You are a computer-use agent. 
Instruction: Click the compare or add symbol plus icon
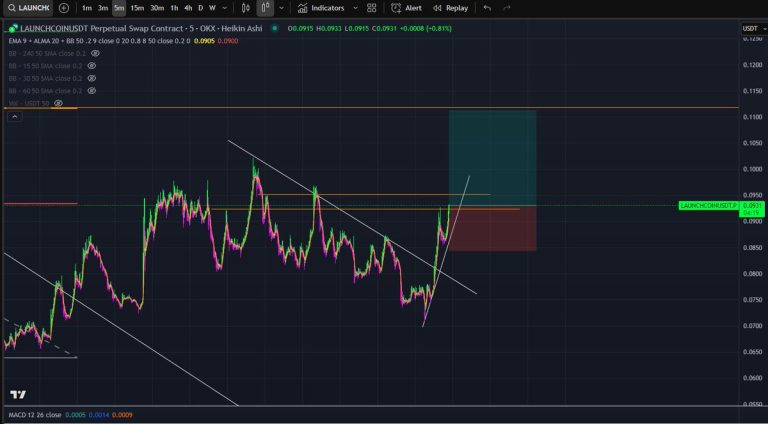coord(64,8)
